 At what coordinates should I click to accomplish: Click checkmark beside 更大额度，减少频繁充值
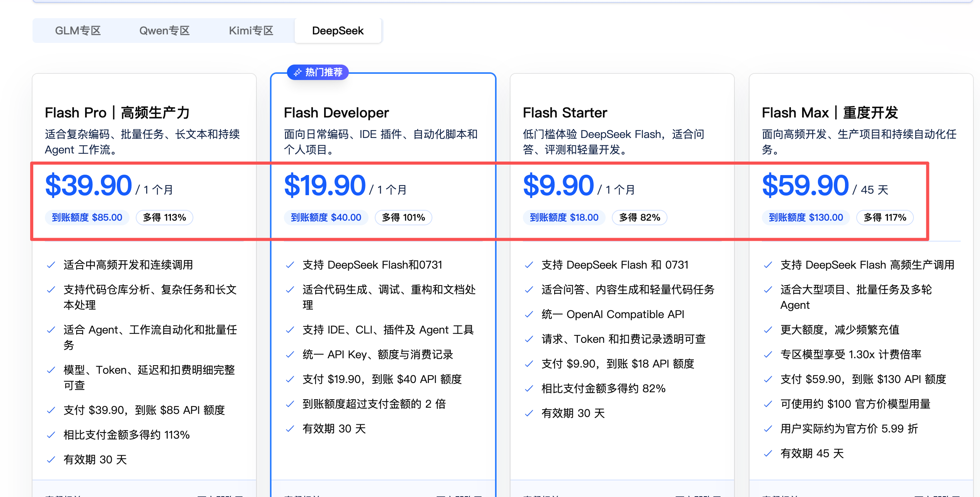[x=768, y=330]
